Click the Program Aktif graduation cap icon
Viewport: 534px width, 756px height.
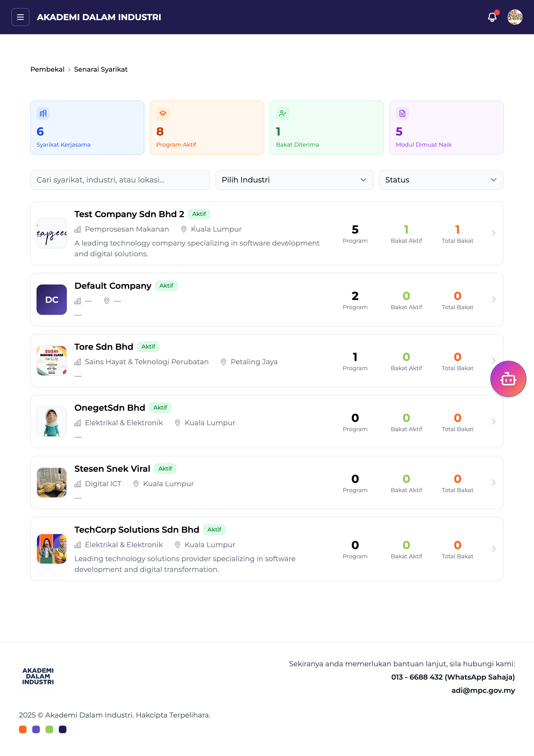(163, 114)
